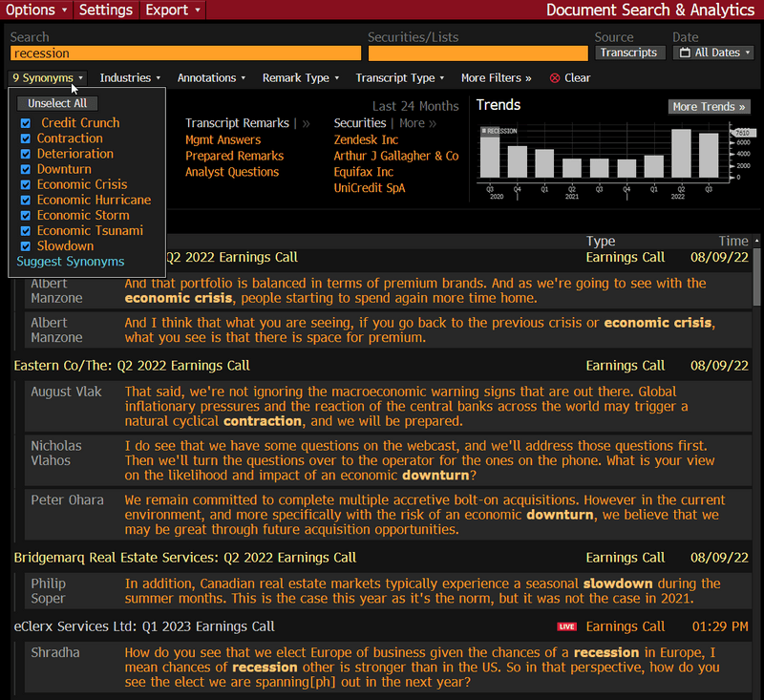Click the More Trends button
The width and height of the screenshot is (764, 700).
coord(709,107)
